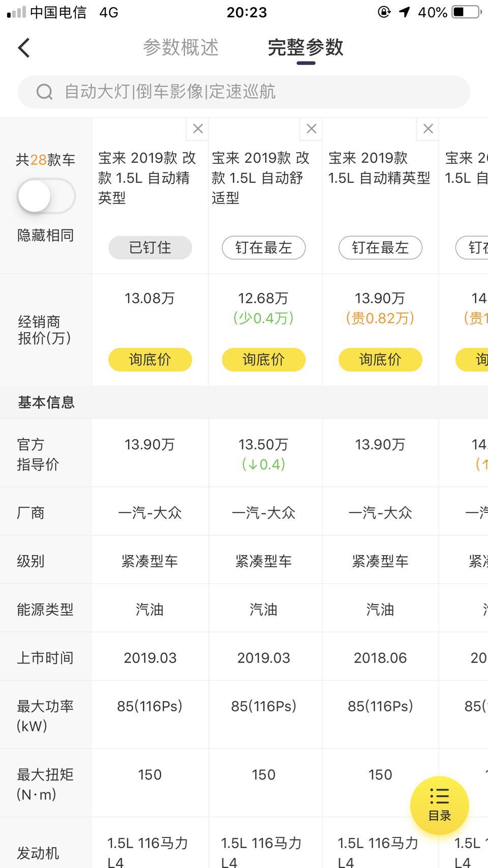Ask lowest price for 12.68万 model

263,360
